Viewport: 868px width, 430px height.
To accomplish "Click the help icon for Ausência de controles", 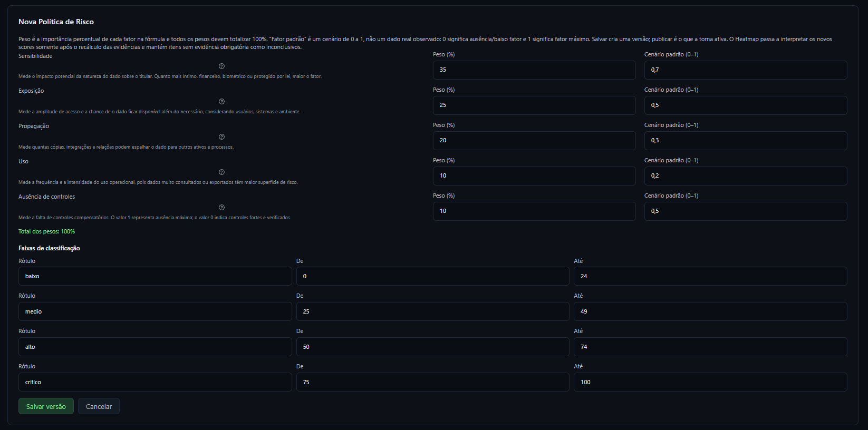I will click(221, 208).
